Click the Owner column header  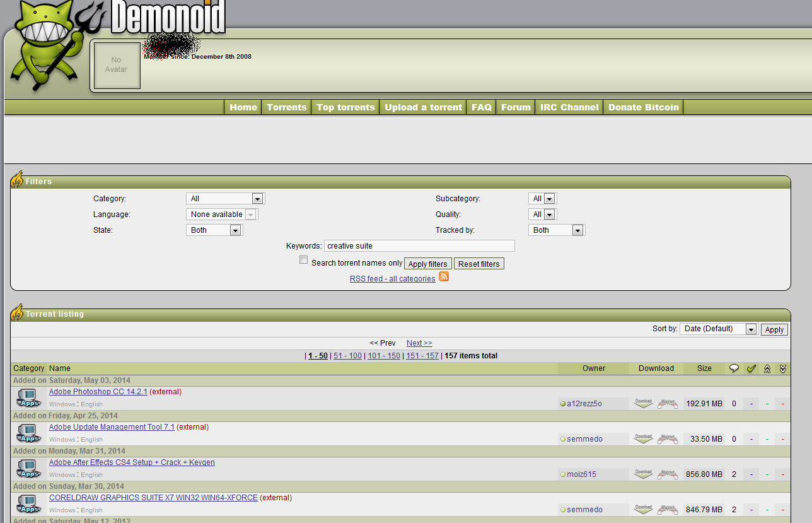click(x=594, y=368)
